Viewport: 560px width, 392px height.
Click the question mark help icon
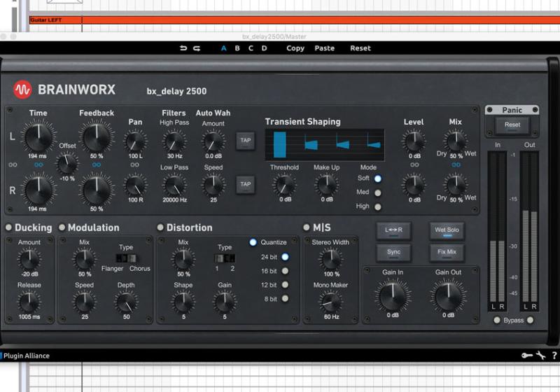(554, 356)
